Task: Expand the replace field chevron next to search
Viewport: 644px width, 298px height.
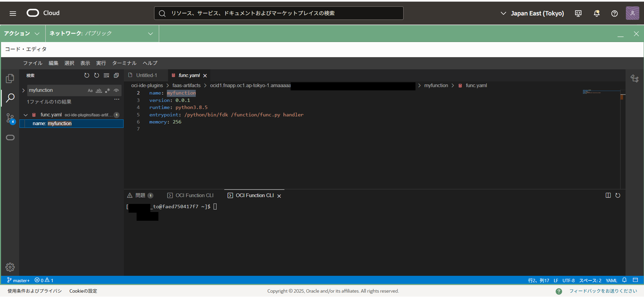Action: (x=23, y=90)
